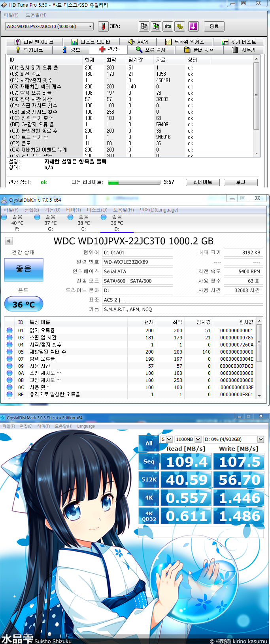The width and height of the screenshot is (270, 644).
Task: Click the 좋음 health status button
Action: [24, 270]
